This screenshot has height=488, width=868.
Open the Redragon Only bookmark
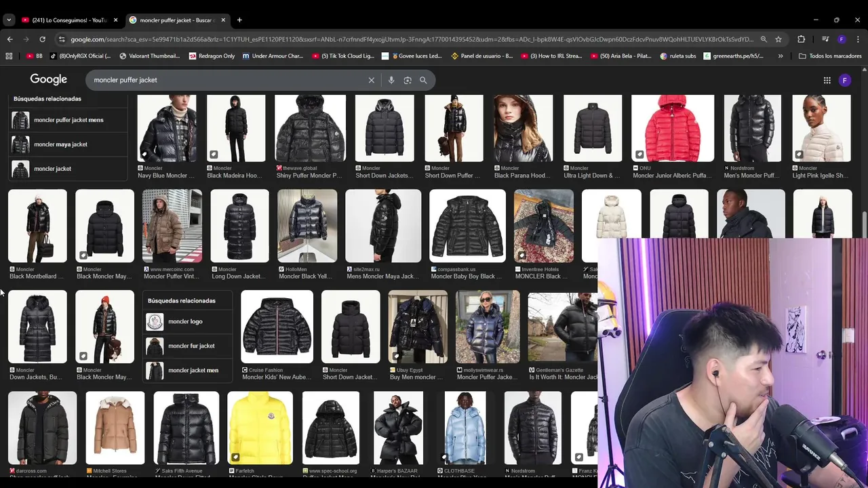[x=212, y=56]
